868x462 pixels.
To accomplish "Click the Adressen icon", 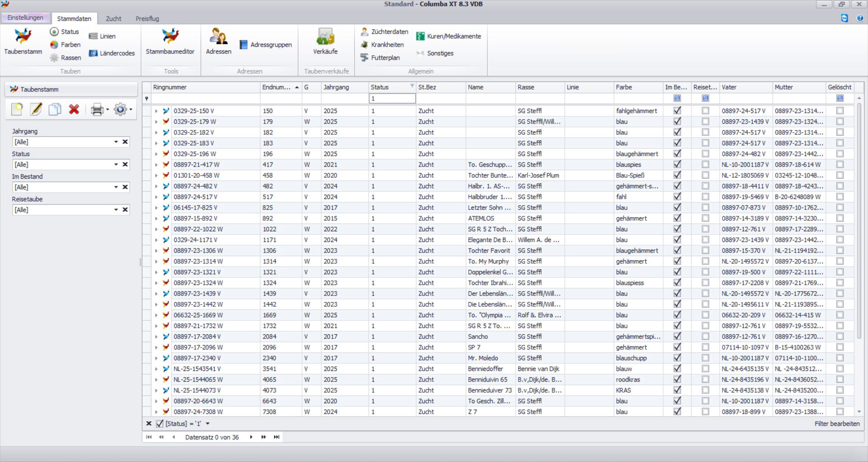I will click(218, 42).
